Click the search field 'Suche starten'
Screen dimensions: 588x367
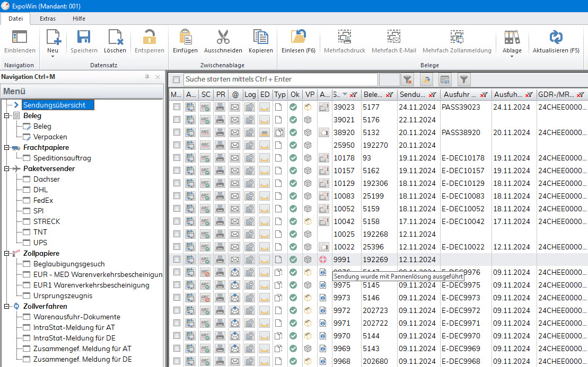tap(280, 79)
